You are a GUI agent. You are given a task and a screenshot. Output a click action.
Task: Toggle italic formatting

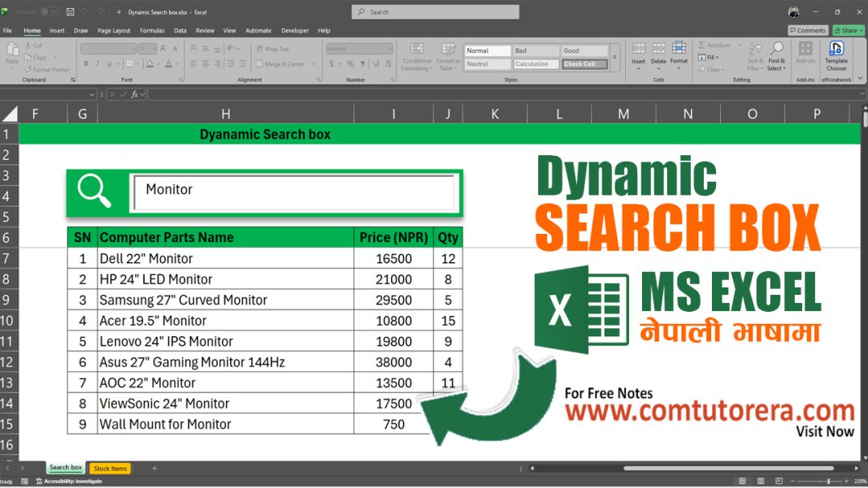click(98, 63)
